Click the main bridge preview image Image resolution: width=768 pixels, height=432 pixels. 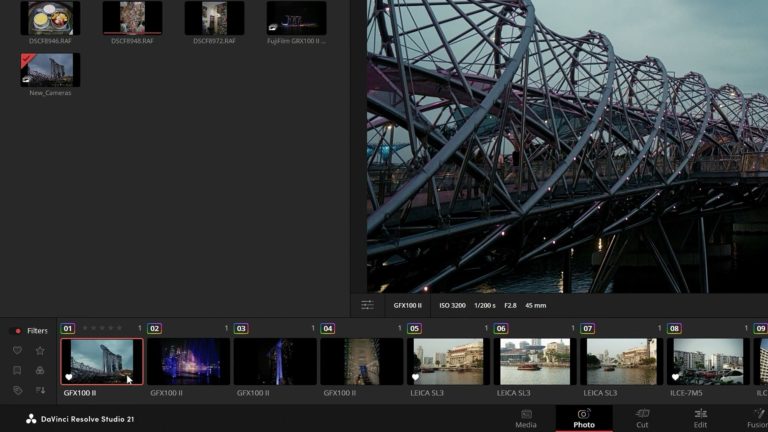point(567,146)
